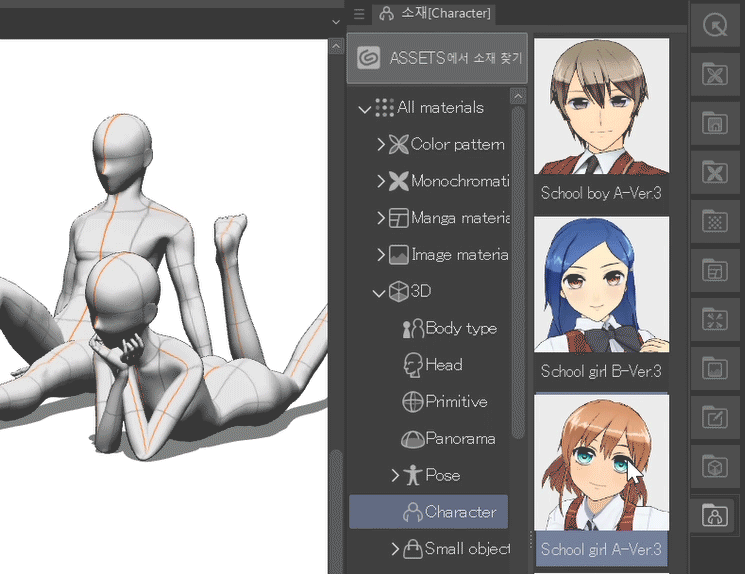Open Color pattern material palette sidebar icon
Image resolution: width=745 pixels, height=574 pixels.
click(715, 74)
